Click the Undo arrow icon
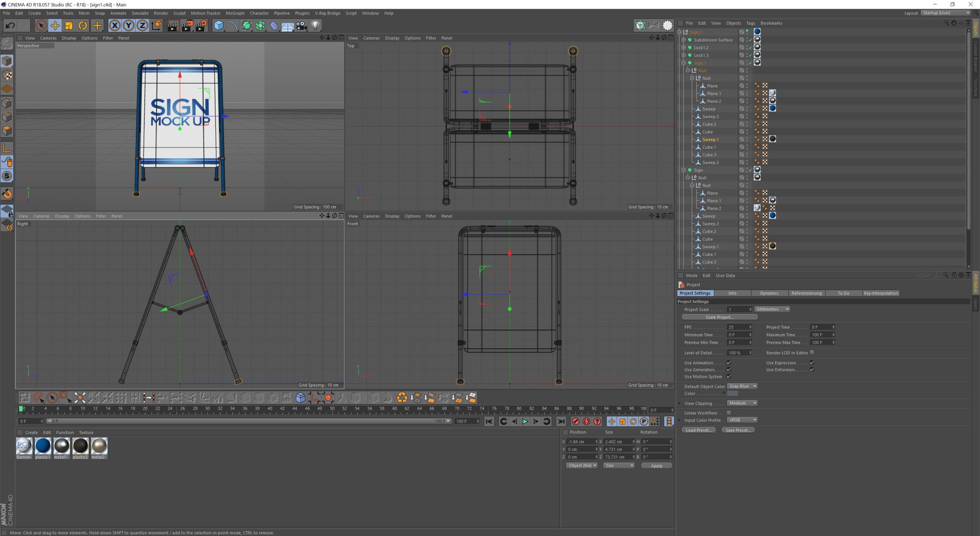This screenshot has height=536, width=980. [x=10, y=26]
